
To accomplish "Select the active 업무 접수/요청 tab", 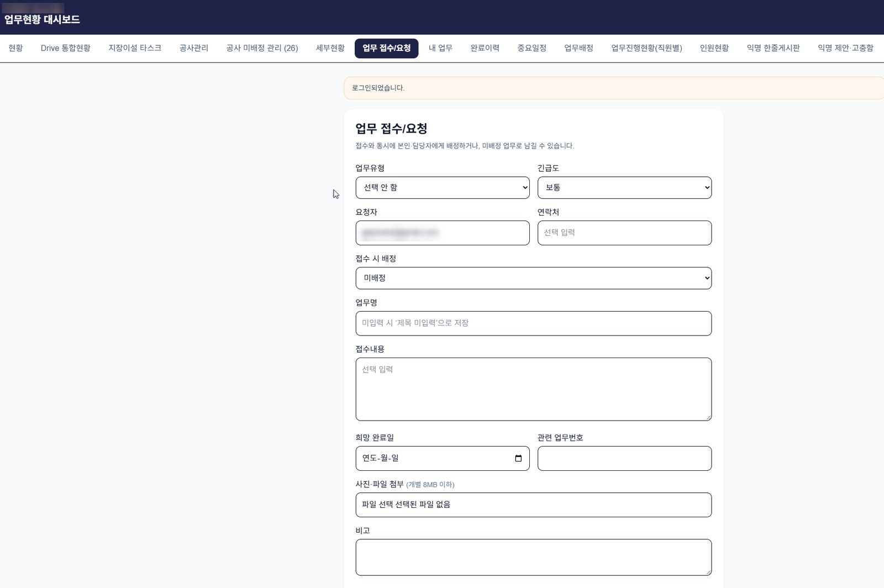I will [386, 48].
